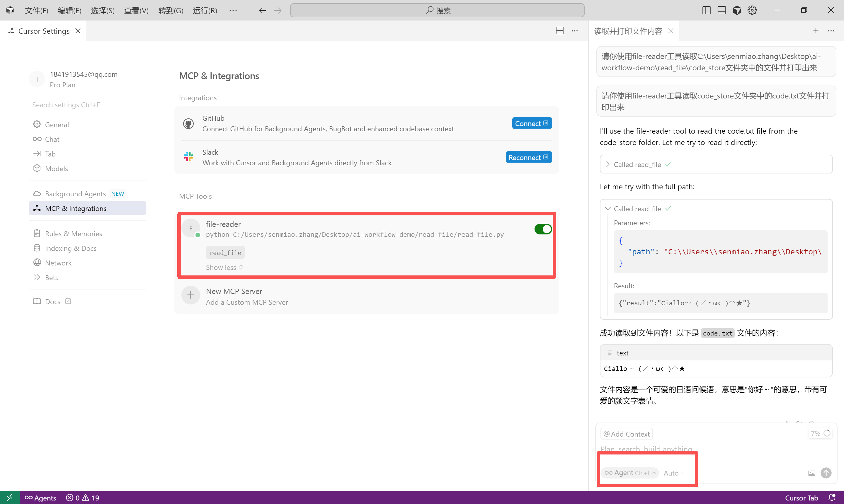Viewport: 844px width, 504px height.
Task: Close the 读取并打印文件内容 chat tab
Action: pyautogui.click(x=671, y=31)
